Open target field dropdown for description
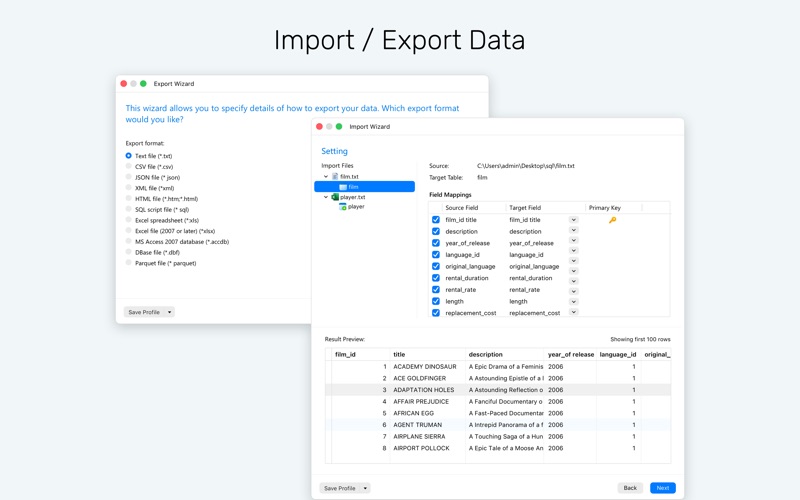800x500 pixels. [x=573, y=230]
